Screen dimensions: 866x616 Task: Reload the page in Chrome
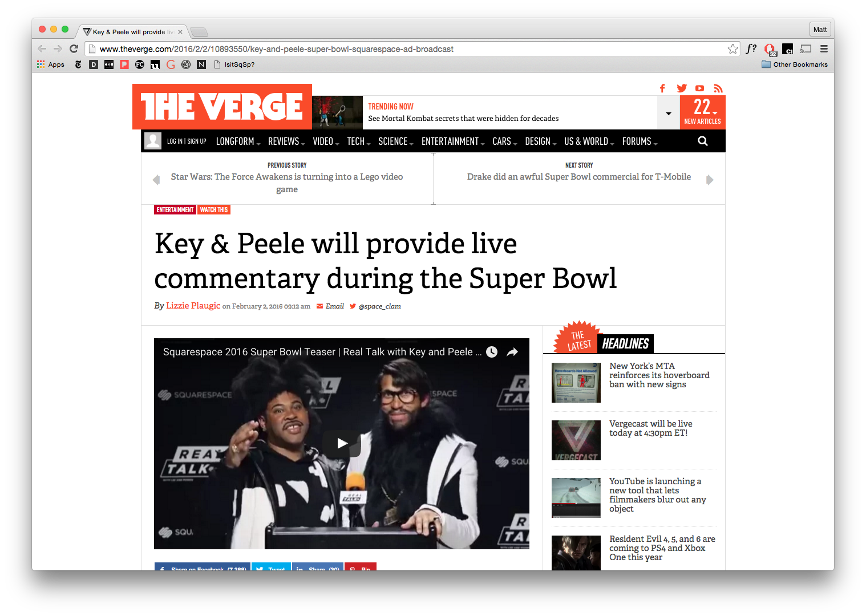74,49
